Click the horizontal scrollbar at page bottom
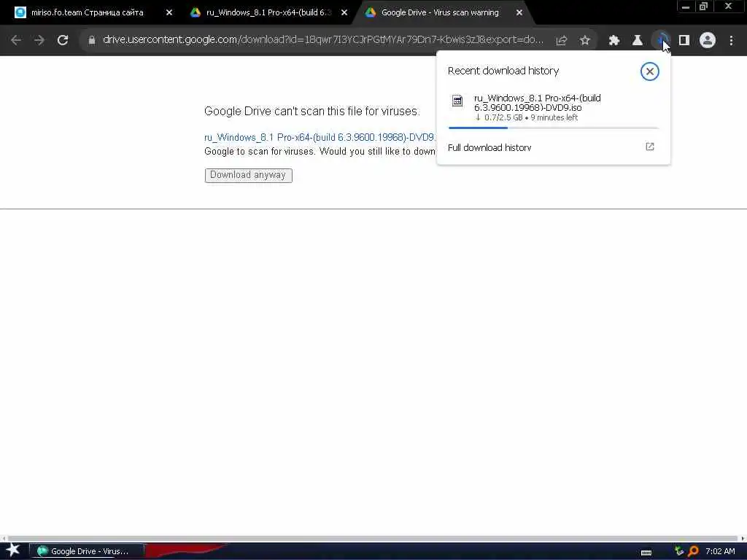The image size is (747, 560). (x=373, y=539)
